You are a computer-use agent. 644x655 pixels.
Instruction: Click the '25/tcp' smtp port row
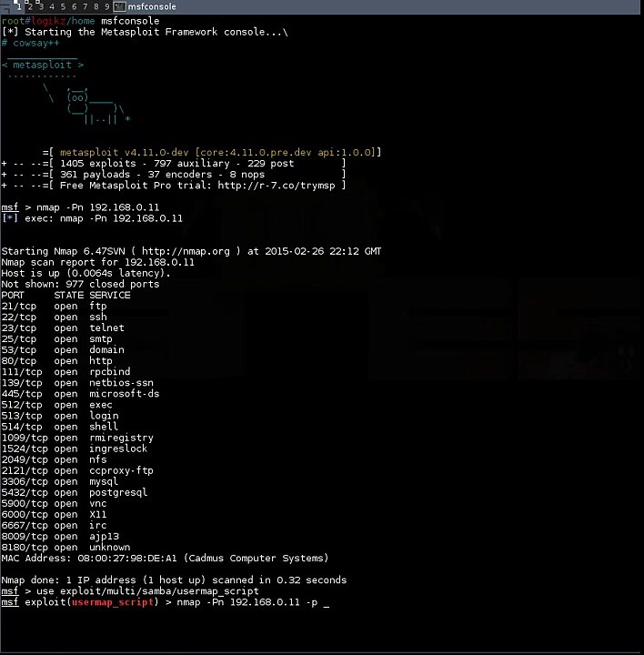click(56, 339)
